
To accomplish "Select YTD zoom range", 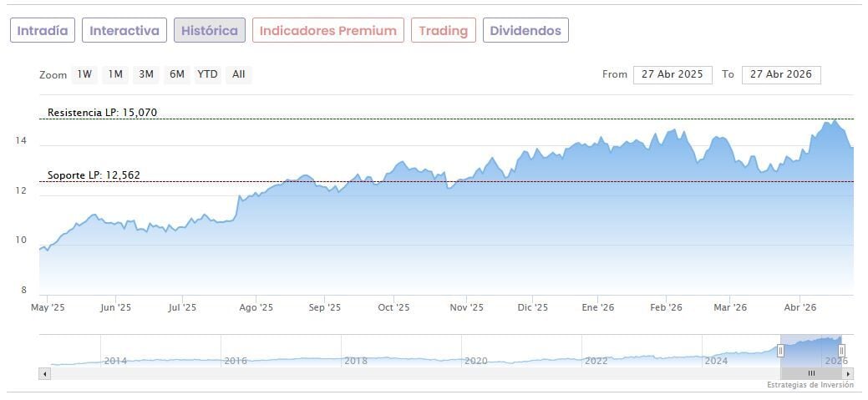I will 207,74.
